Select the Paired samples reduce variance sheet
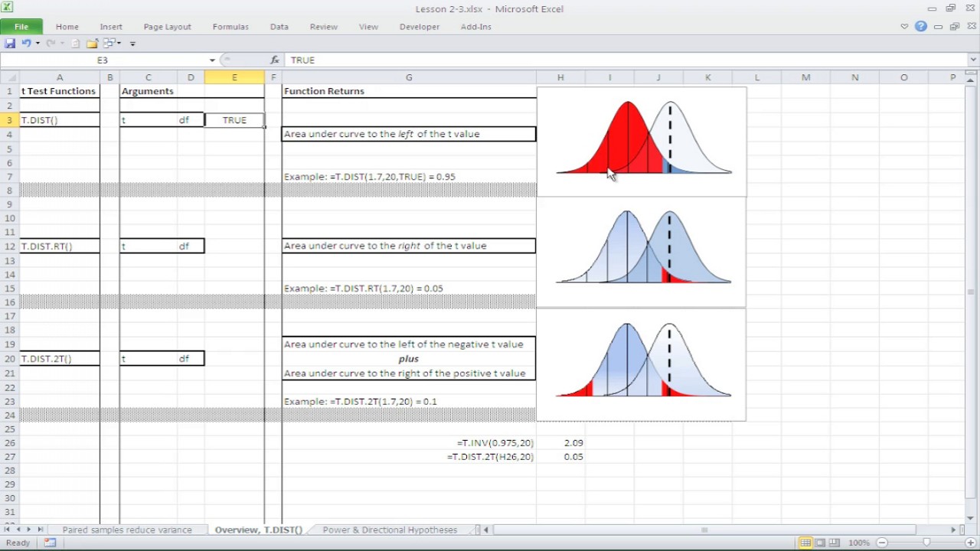 click(x=127, y=530)
